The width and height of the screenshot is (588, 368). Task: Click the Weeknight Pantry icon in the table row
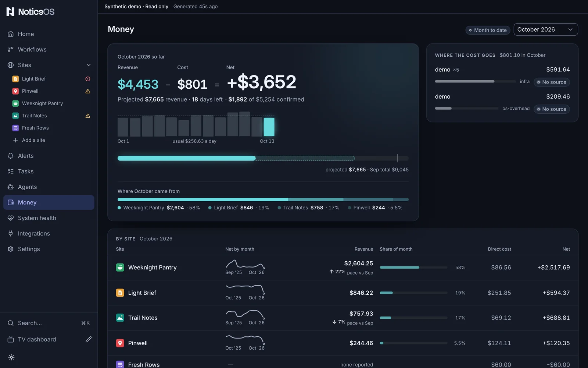point(120,268)
